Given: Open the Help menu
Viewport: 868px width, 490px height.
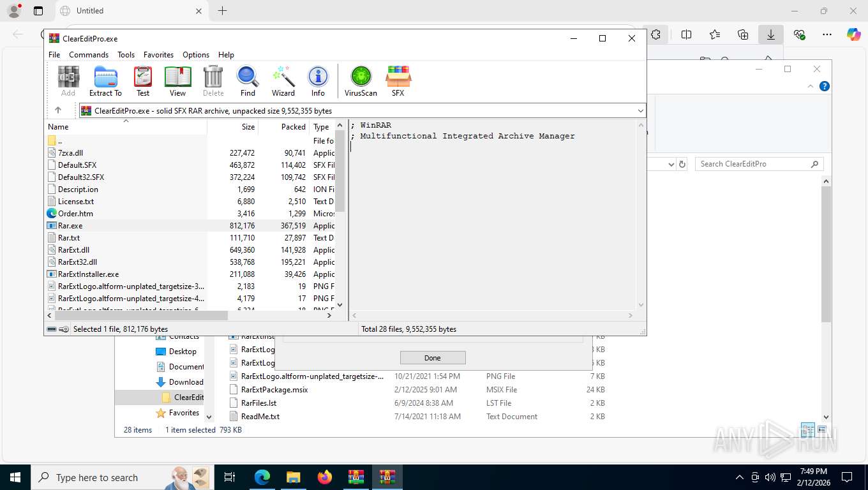Looking at the screenshot, I should click(x=226, y=55).
